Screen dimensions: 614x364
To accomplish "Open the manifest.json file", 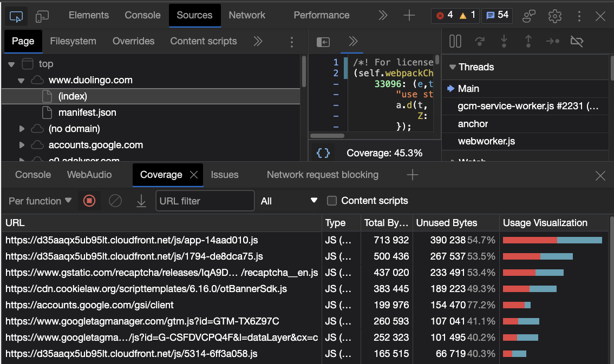I will 151,112.
